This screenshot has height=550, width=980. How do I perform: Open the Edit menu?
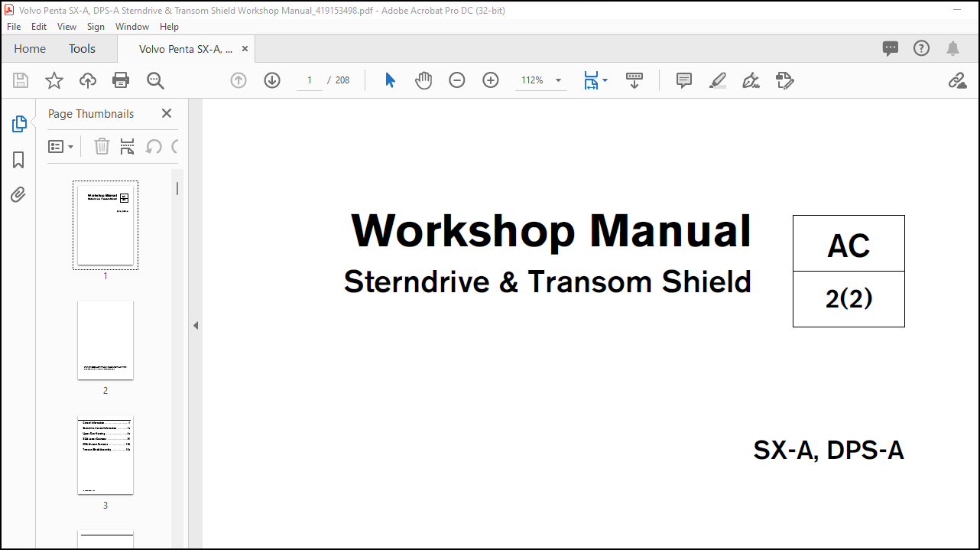(x=39, y=26)
